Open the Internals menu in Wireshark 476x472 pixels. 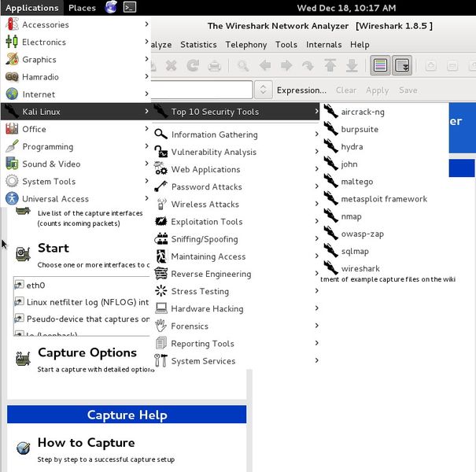[323, 44]
